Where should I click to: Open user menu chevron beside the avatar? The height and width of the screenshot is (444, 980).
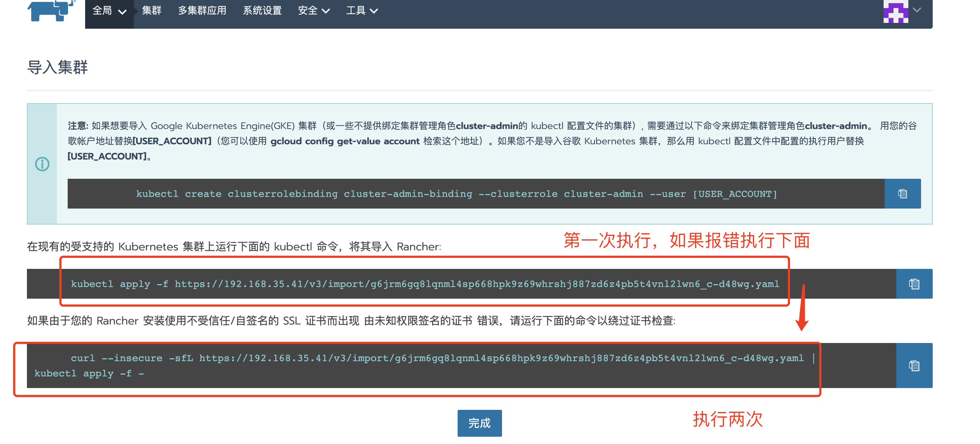click(917, 11)
